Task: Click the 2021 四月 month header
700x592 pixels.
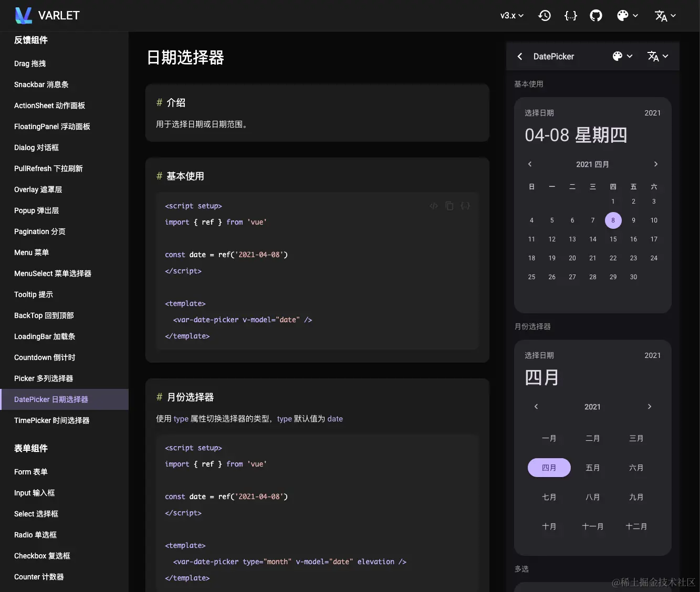Action: (592, 164)
